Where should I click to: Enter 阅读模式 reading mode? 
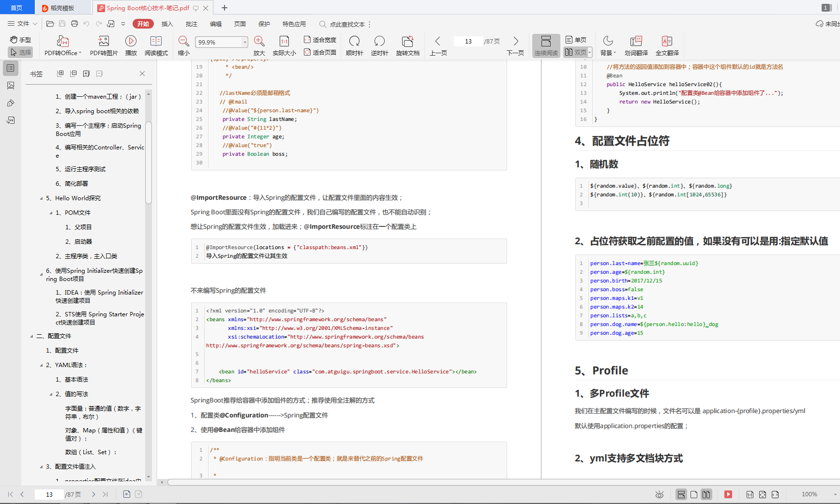pyautogui.click(x=156, y=46)
